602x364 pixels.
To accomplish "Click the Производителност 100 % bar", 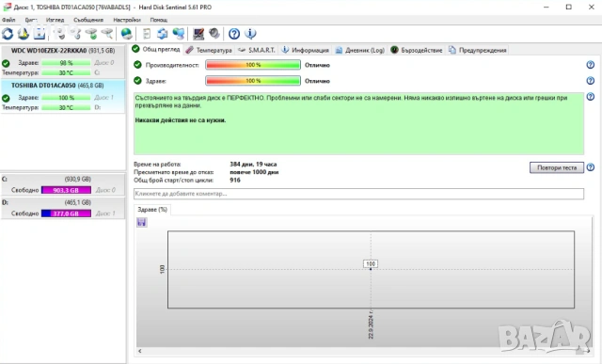I will 253,65.
